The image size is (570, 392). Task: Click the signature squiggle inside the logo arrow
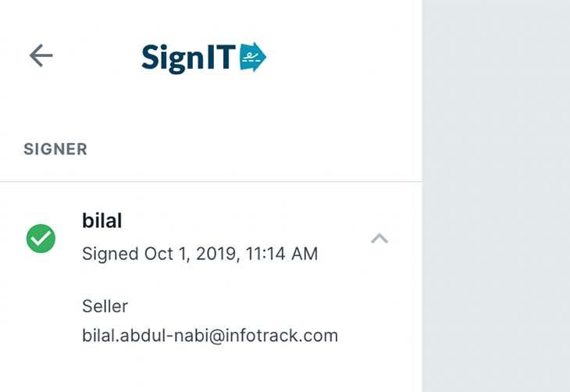click(x=251, y=56)
